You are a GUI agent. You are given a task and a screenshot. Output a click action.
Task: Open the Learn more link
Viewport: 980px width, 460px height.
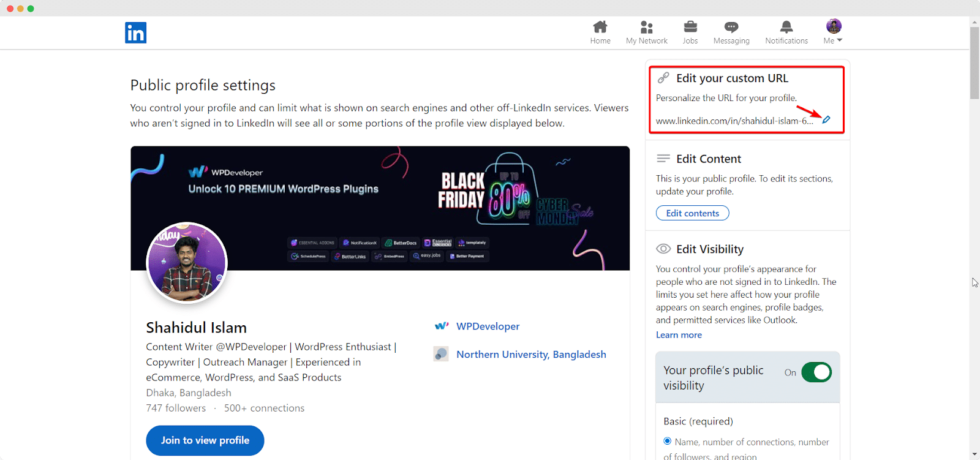pos(679,335)
